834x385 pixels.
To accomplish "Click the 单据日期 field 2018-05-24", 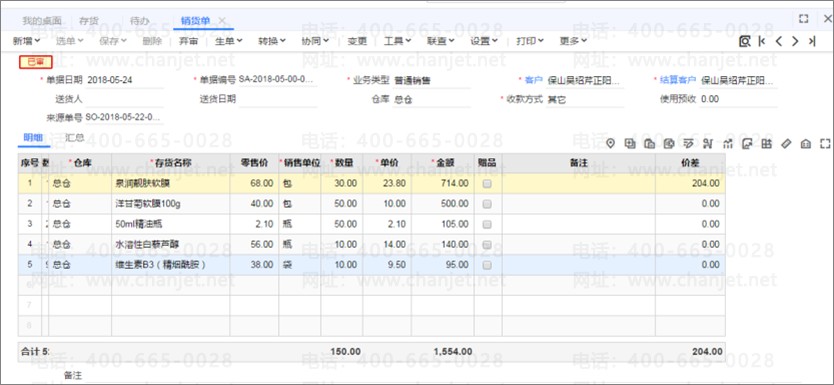I will pos(124,81).
